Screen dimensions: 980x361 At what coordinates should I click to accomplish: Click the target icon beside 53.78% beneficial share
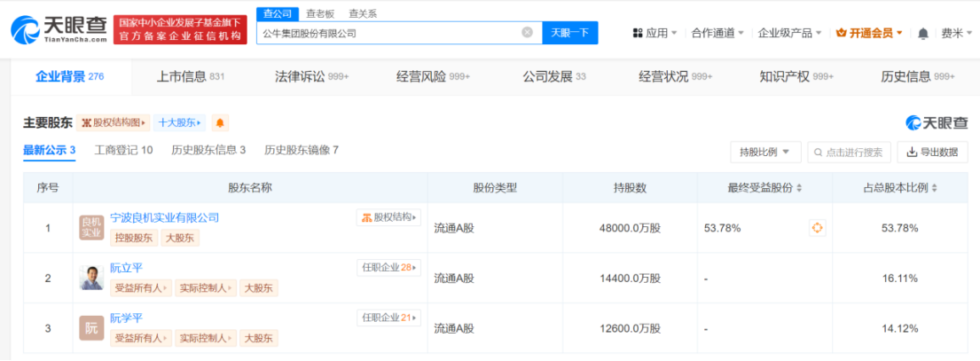(817, 228)
